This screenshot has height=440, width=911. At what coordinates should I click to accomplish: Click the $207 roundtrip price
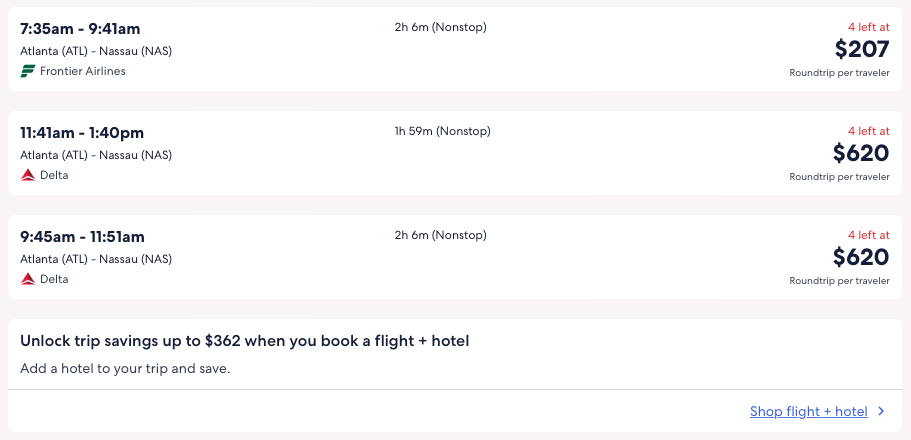coord(861,48)
